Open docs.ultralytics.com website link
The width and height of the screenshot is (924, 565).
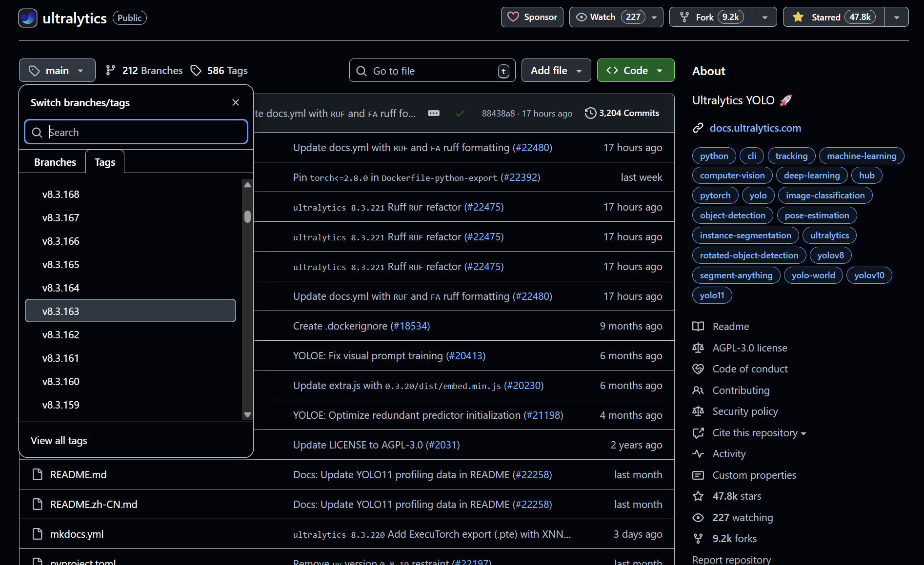click(755, 128)
